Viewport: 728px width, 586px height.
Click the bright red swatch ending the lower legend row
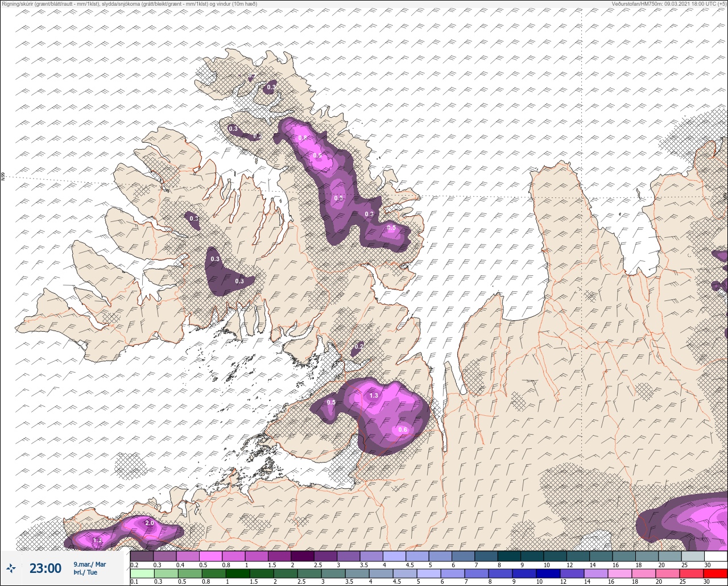coord(715,573)
